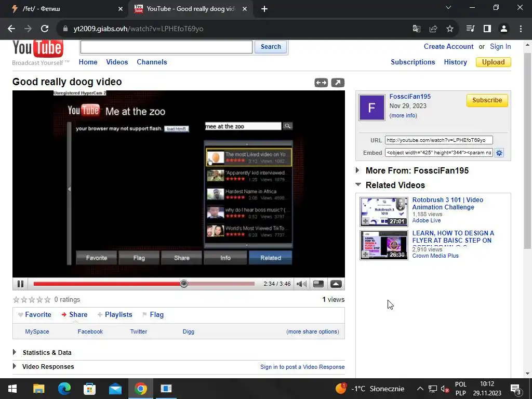The height and width of the screenshot is (399, 532).
Task: Click the Sign In link
Action: (x=500, y=46)
